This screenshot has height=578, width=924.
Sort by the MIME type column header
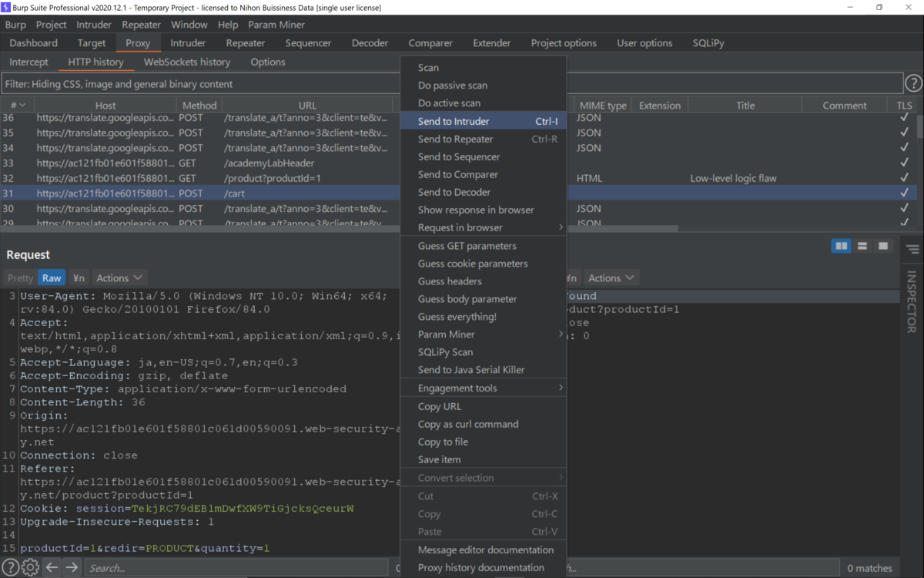tap(603, 105)
